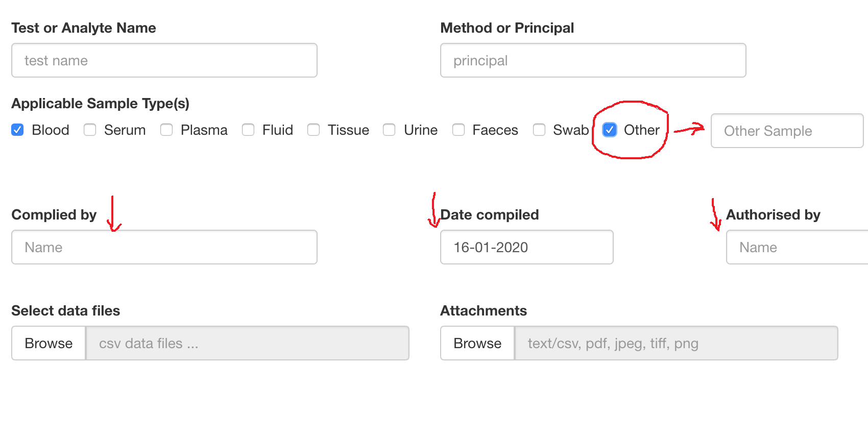Click Browse under Attachments
This screenshot has height=438, width=868.
click(477, 343)
